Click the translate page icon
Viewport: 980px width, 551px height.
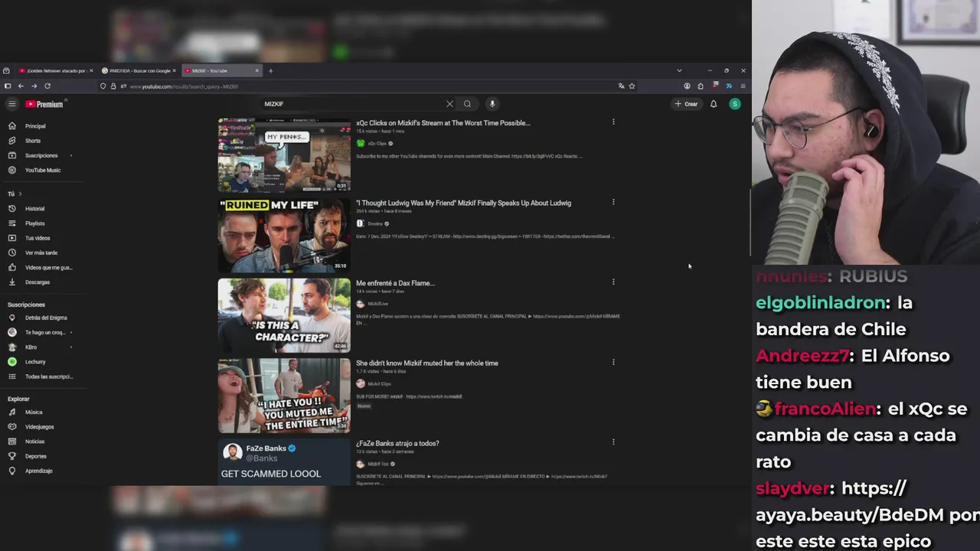coord(621,86)
